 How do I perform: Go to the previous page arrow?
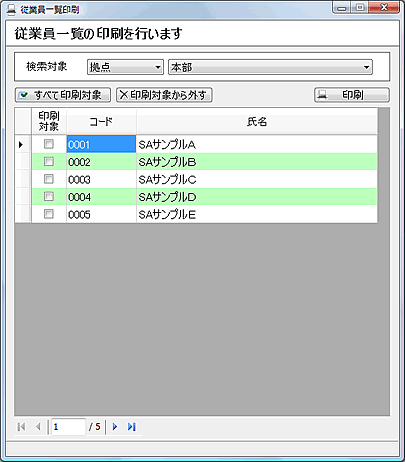[38, 427]
